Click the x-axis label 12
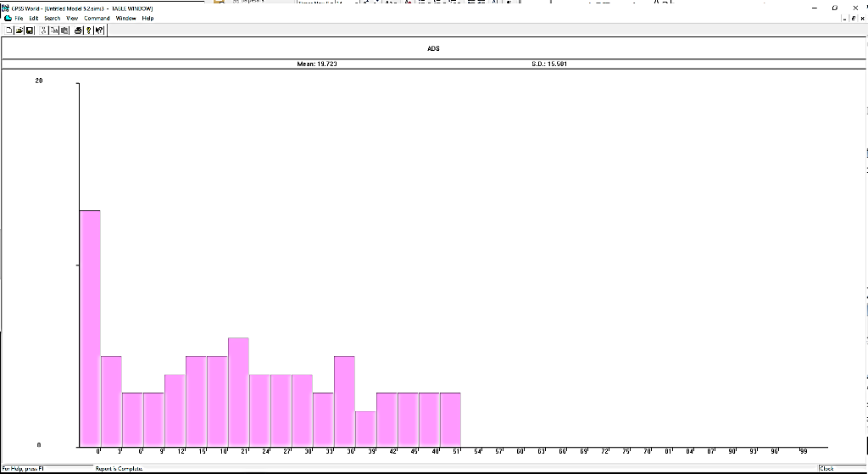868x474 pixels. coord(181,451)
